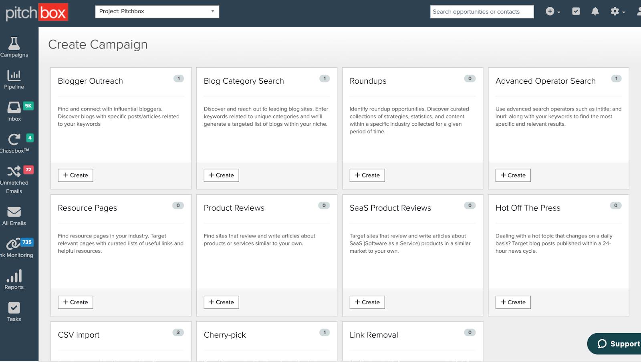This screenshot has width=641, height=364.
Task: Click the Link Monitoring 735 badge
Action: tap(27, 242)
